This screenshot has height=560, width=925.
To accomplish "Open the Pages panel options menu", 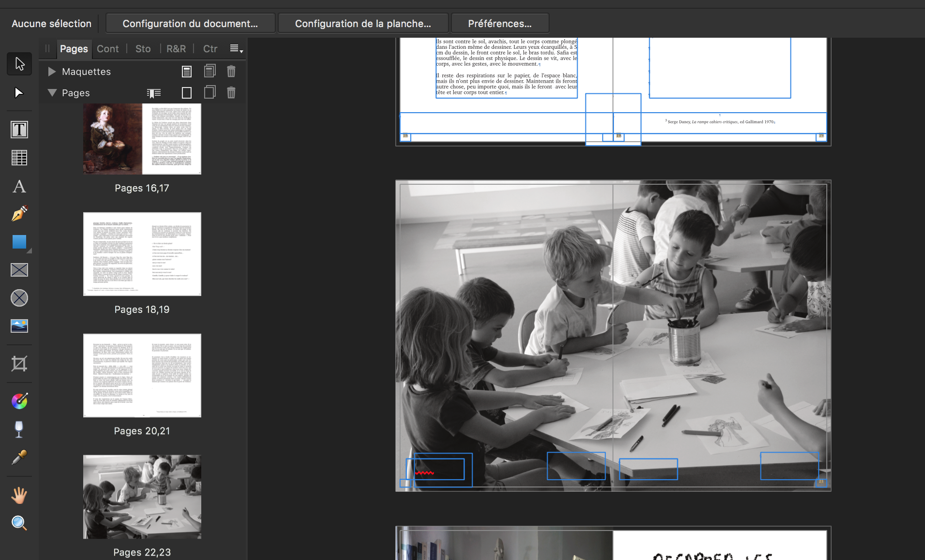I will coord(236,48).
